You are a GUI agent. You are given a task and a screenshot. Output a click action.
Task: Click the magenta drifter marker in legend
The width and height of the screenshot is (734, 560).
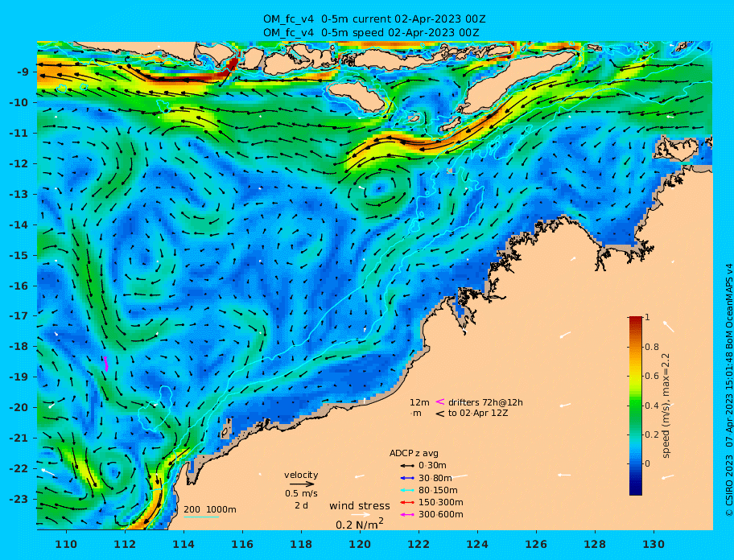pyautogui.click(x=440, y=401)
